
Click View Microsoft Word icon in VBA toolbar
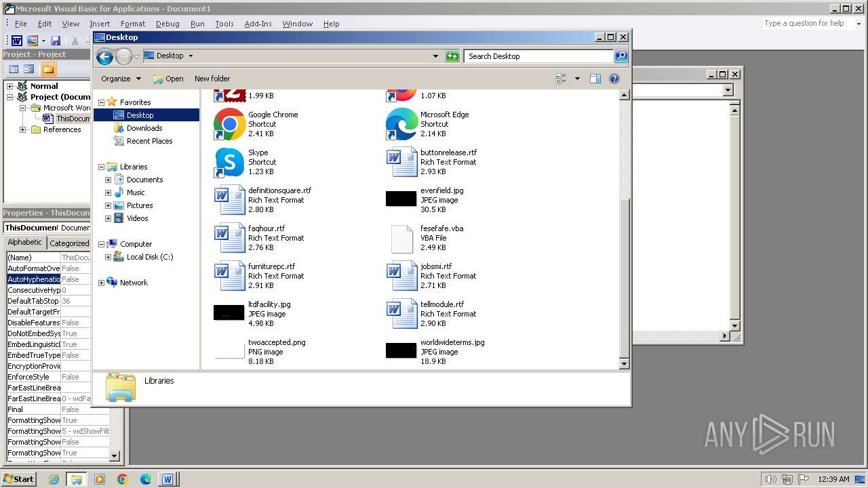(x=17, y=41)
